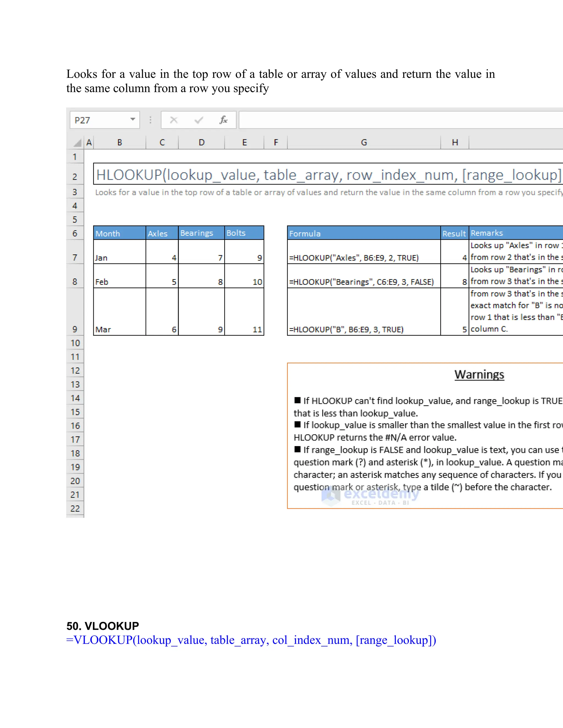Select the Bolts value 11 cell
Screen dimensions: 563x728
coord(244,312)
